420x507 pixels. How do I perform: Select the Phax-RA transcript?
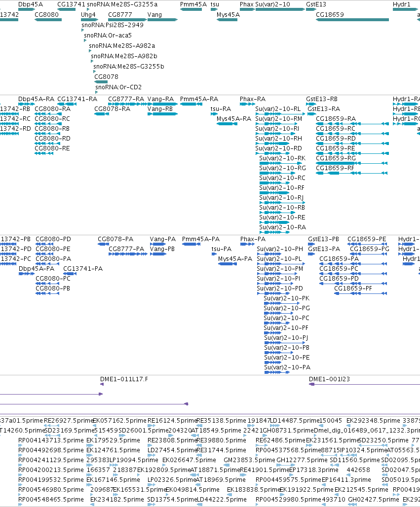pos(253,99)
